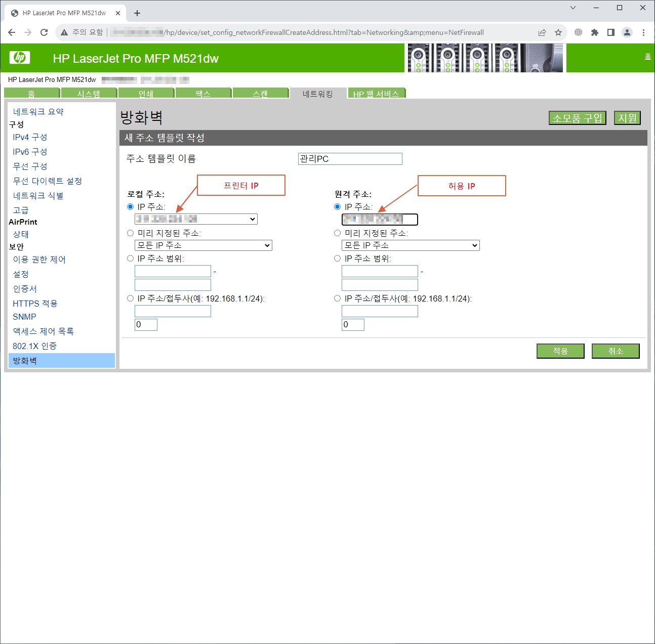Open 네트워크 식별 link
655x644 pixels.
[38, 196]
